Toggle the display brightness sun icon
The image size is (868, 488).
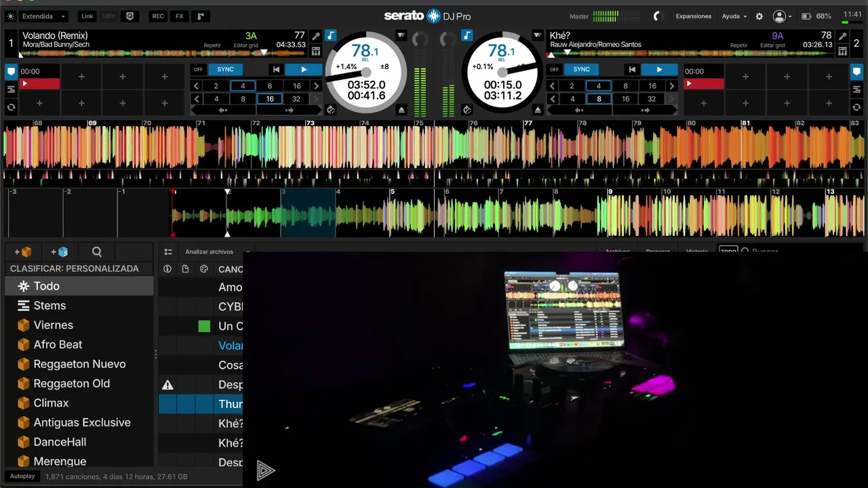point(10,16)
